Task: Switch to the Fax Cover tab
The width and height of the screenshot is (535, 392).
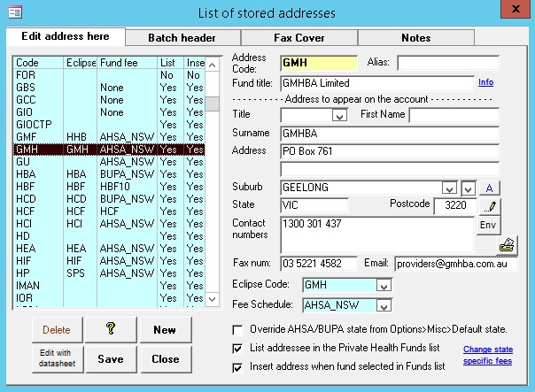Action: pyautogui.click(x=299, y=37)
